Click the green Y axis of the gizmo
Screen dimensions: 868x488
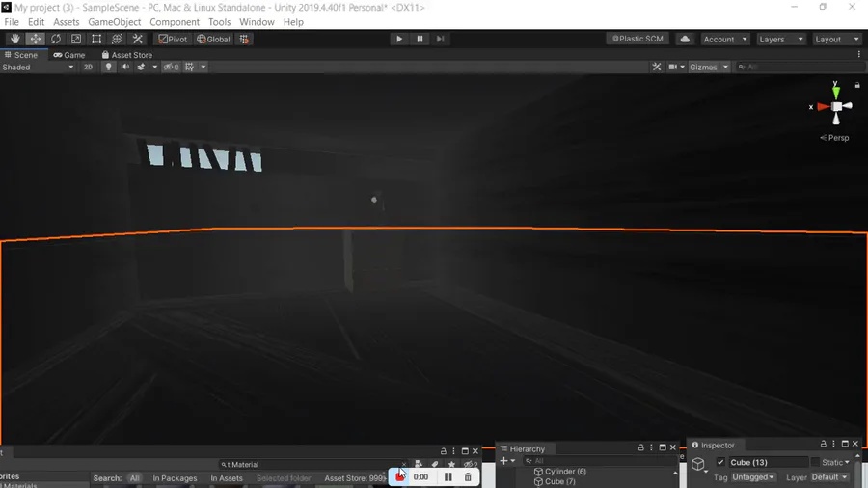click(x=836, y=91)
